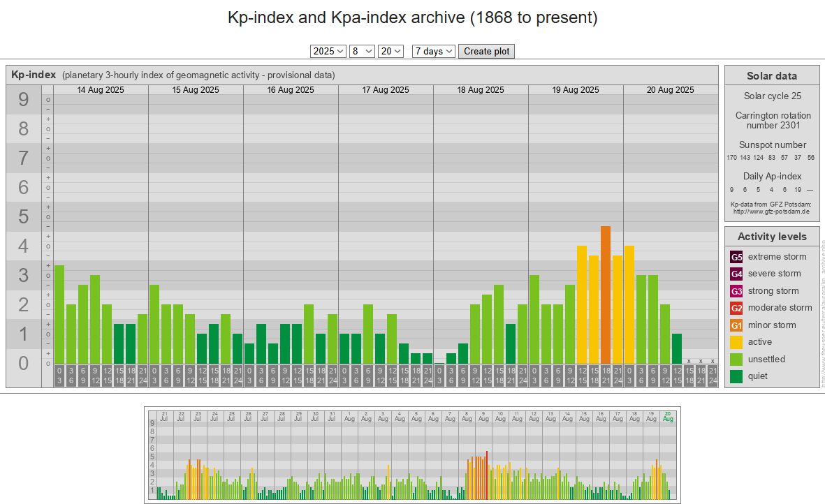Image resolution: width=825 pixels, height=504 pixels.
Task: Click the '15 Aug 2025' column header
Action: tap(196, 90)
